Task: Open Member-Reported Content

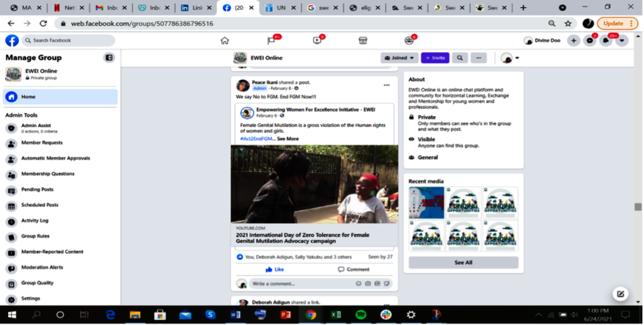Action: pyautogui.click(x=60, y=252)
